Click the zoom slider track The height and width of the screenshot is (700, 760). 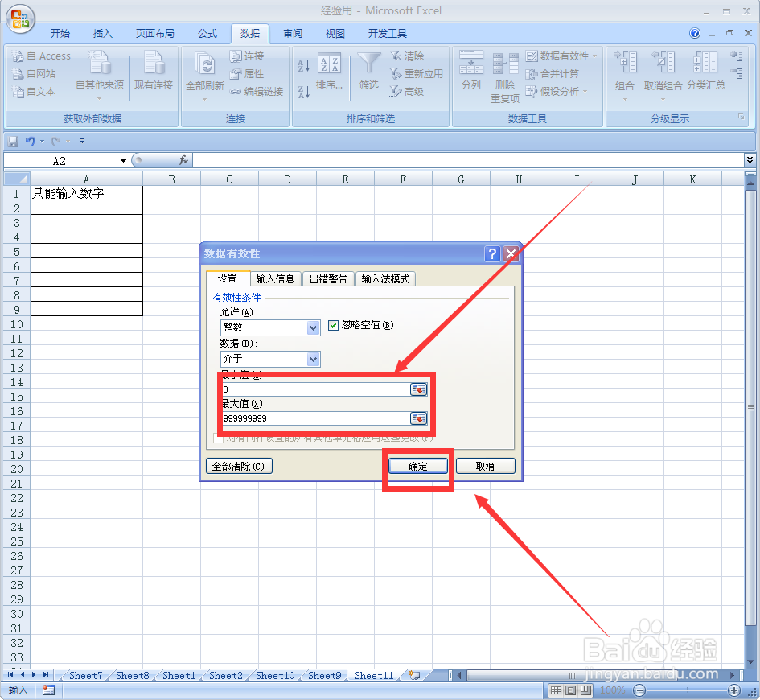point(688,690)
